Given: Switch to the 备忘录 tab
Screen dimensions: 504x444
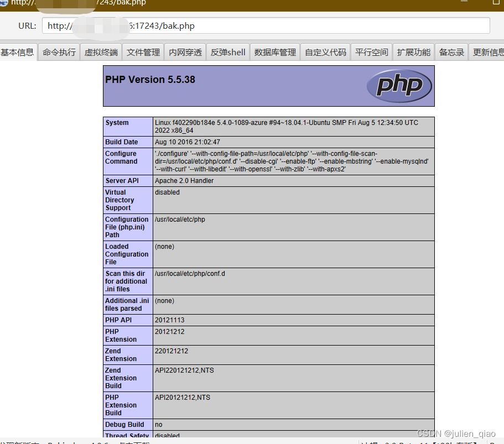Looking at the screenshot, I should click(451, 52).
